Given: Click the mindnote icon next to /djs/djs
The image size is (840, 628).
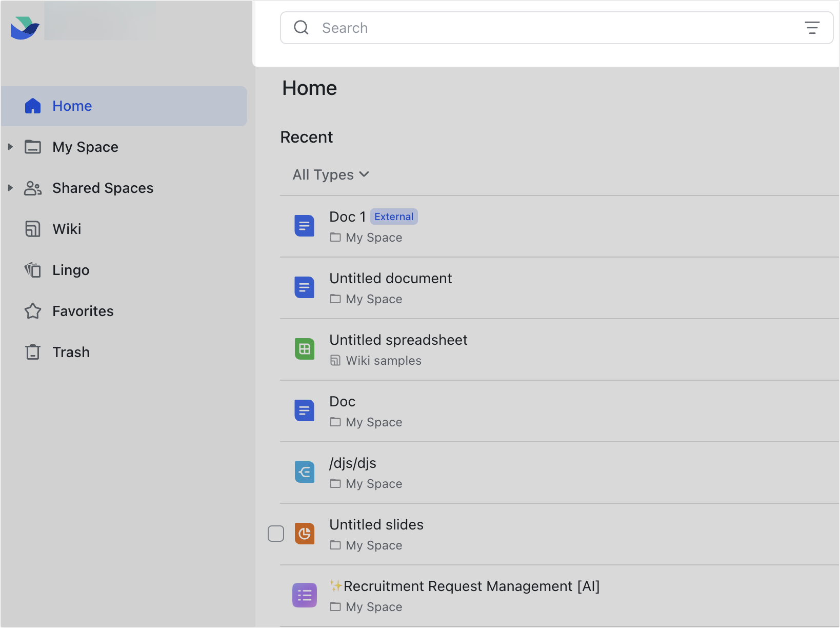Looking at the screenshot, I should (304, 472).
